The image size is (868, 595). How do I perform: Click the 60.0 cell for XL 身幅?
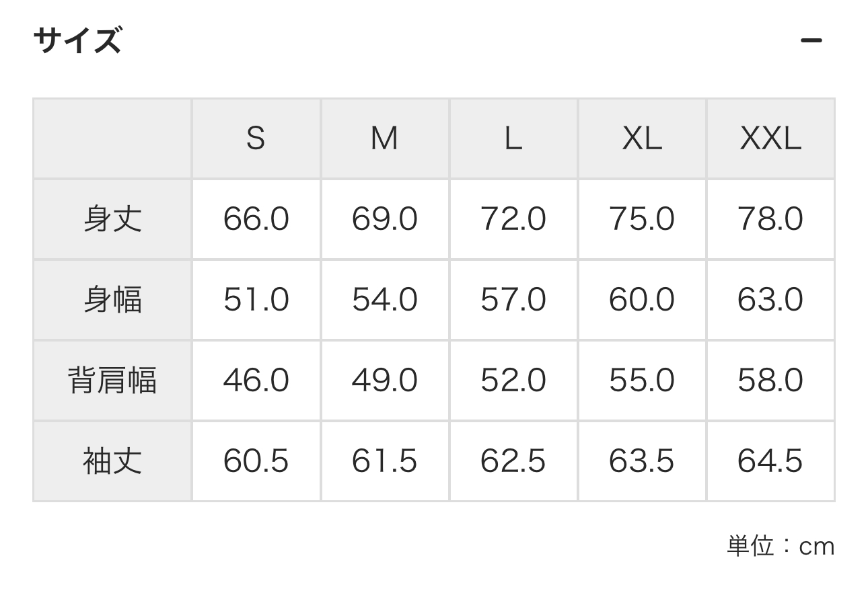[642, 300]
